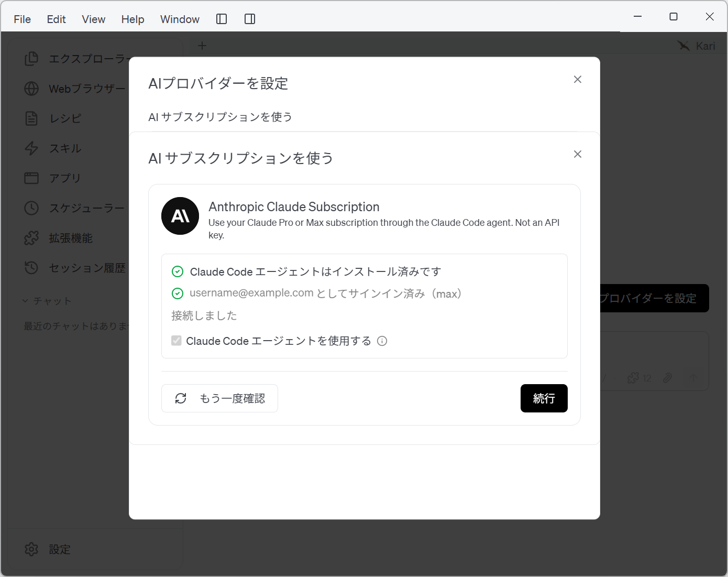The height and width of the screenshot is (577, 728).
Task: Click 最近のチャットはありません text in sidebar
Action: [76, 326]
